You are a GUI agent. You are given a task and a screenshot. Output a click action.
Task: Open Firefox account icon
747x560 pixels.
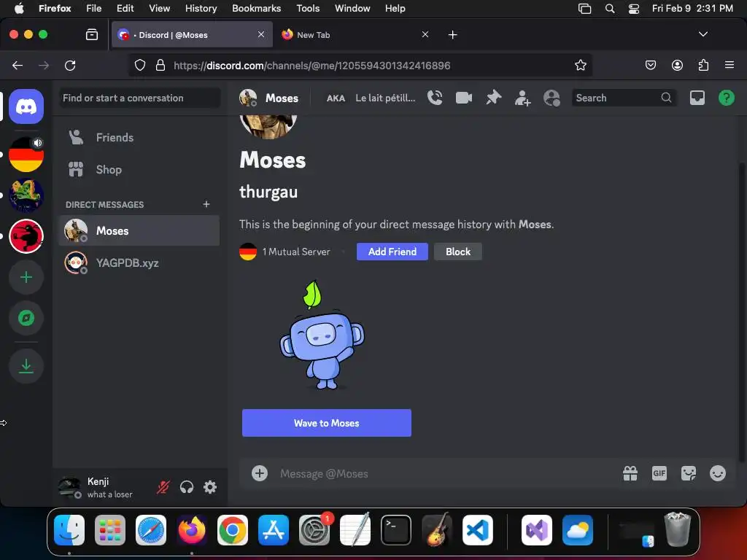(677, 65)
